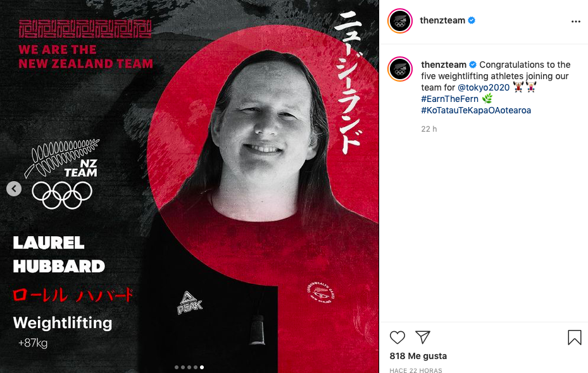
Task: Select the second carousel dot
Action: pos(183,367)
